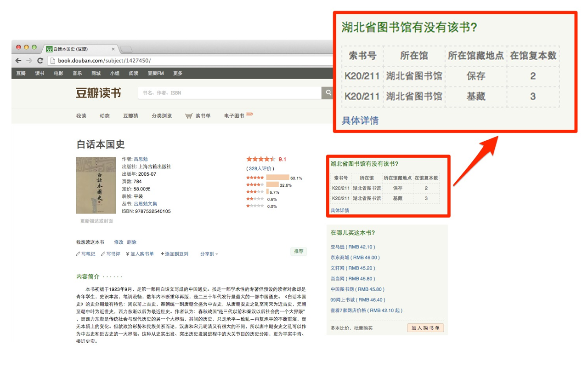Open 豆瓣 in the top navigation bar
The height and width of the screenshot is (368, 588).
point(21,73)
